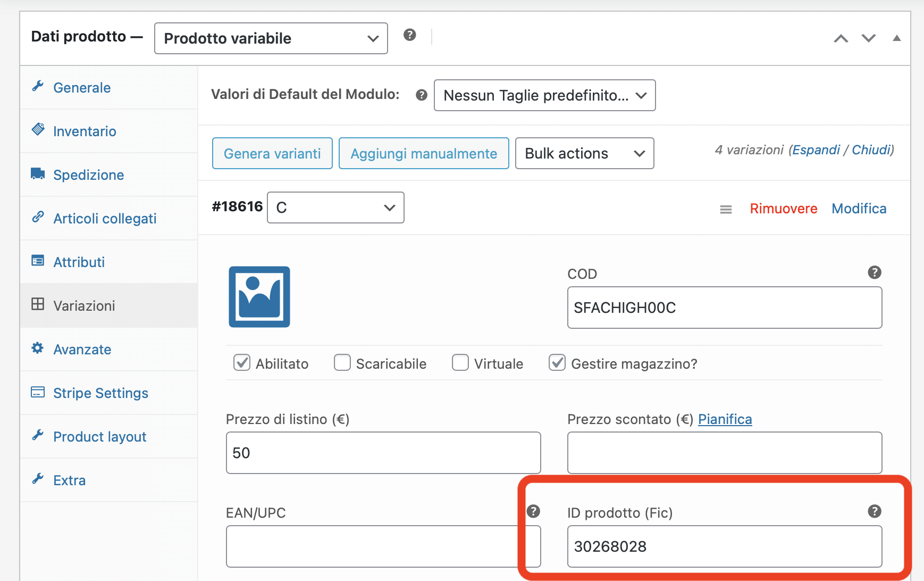Screen dimensions: 924x581
Task: Move panel up with the up arrow
Action: coord(841,38)
